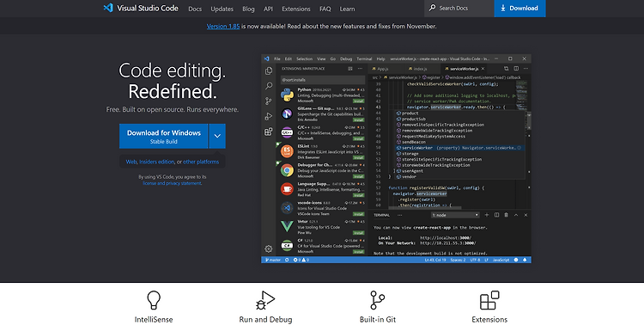This screenshot has width=644, height=331.
Task: Click the Source Control icon in editor sidebar
Action: tap(269, 101)
